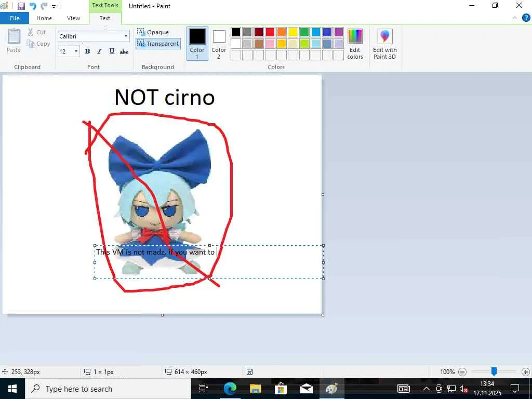The width and height of the screenshot is (532, 399).
Task: Click the Text Tools contextual tab header
Action: 105,5
